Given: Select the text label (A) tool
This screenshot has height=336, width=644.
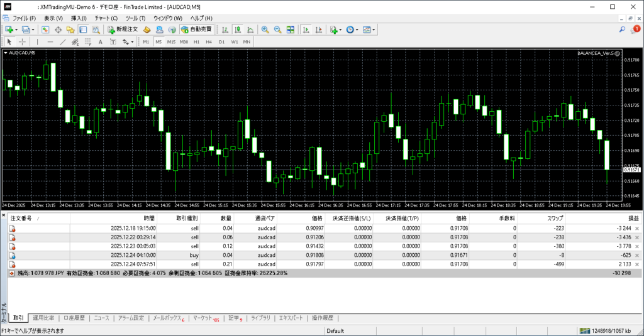Looking at the screenshot, I should (x=101, y=42).
